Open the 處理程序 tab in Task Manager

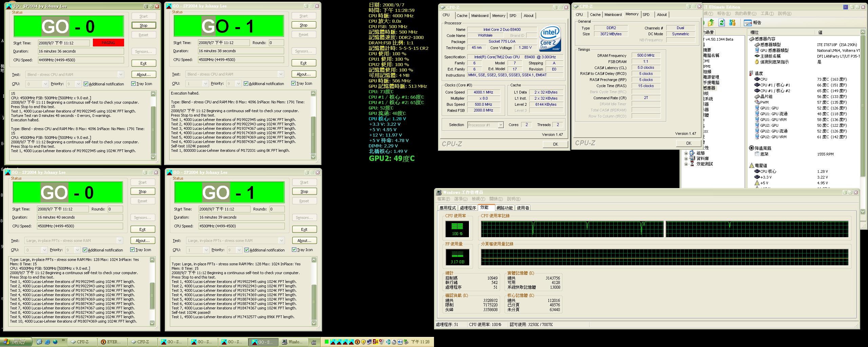point(468,208)
